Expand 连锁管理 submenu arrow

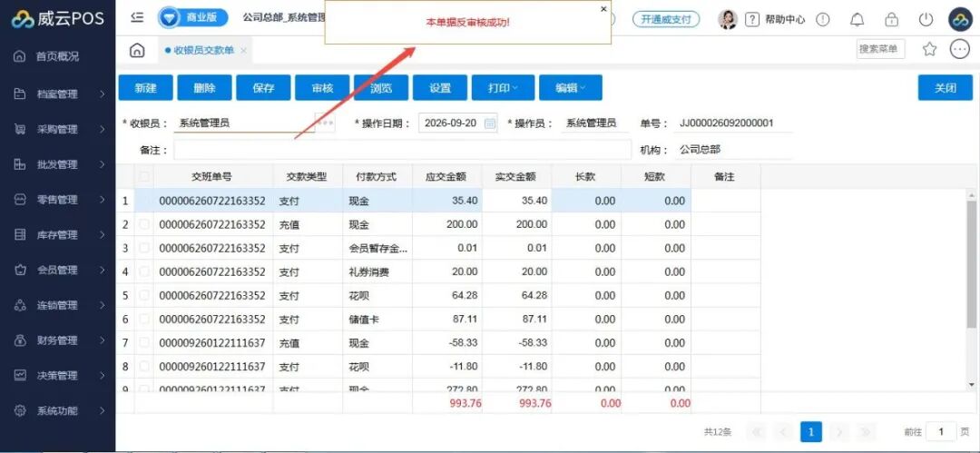click(102, 305)
